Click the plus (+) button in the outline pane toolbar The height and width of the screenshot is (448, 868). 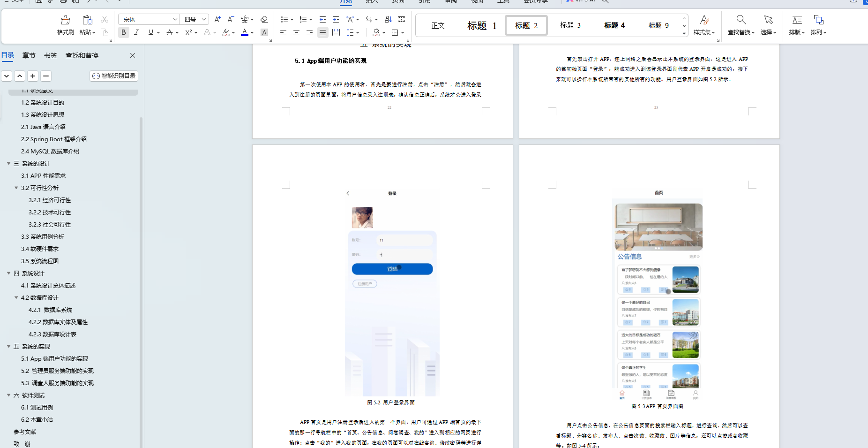(33, 76)
